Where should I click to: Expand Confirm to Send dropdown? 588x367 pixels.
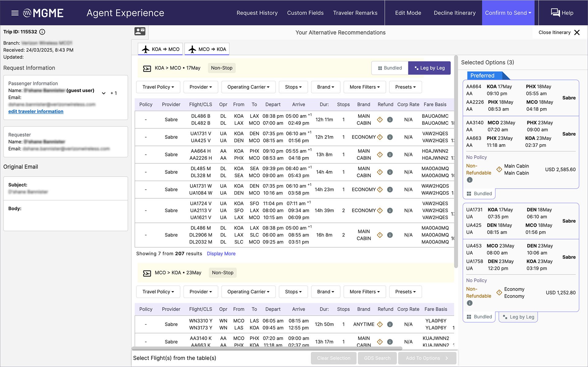point(508,13)
